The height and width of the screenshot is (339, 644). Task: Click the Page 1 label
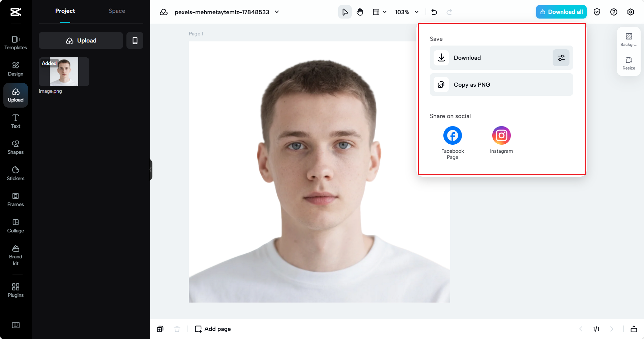coord(196,34)
